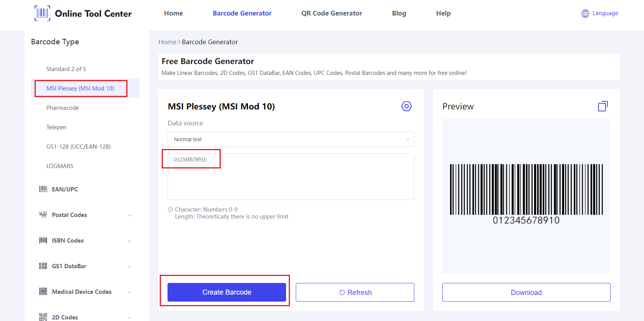Viewport: 644px width, 321px height.
Task: Click the Home breadcrumb link
Action: point(168,42)
